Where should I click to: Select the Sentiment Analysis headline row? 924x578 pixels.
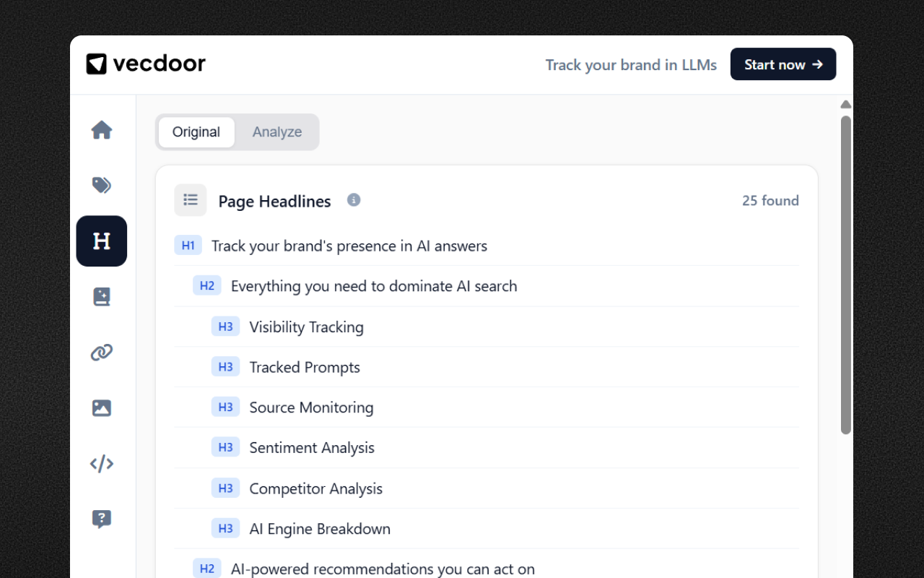tap(312, 447)
